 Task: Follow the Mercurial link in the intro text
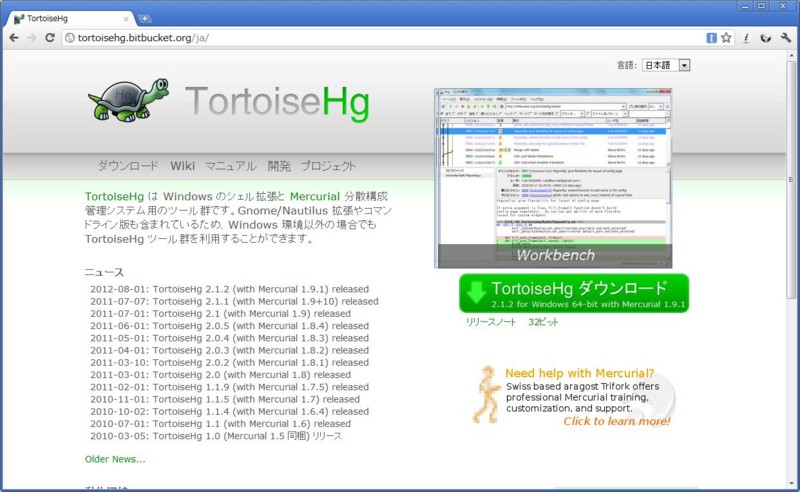pos(315,196)
